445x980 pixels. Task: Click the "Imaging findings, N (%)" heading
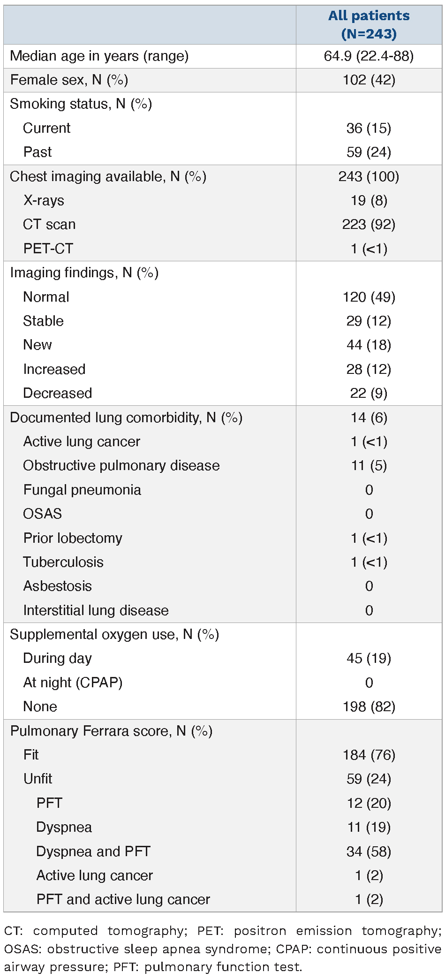tap(84, 273)
